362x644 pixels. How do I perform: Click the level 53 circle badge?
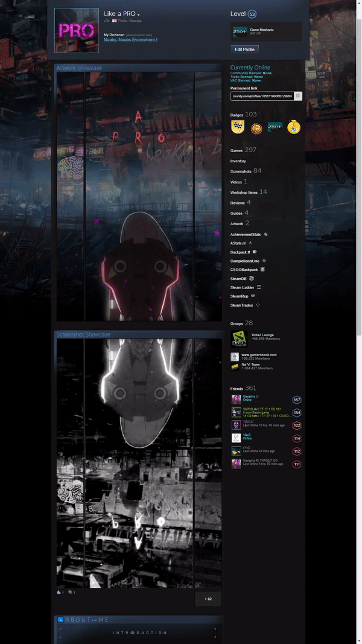coord(252,14)
